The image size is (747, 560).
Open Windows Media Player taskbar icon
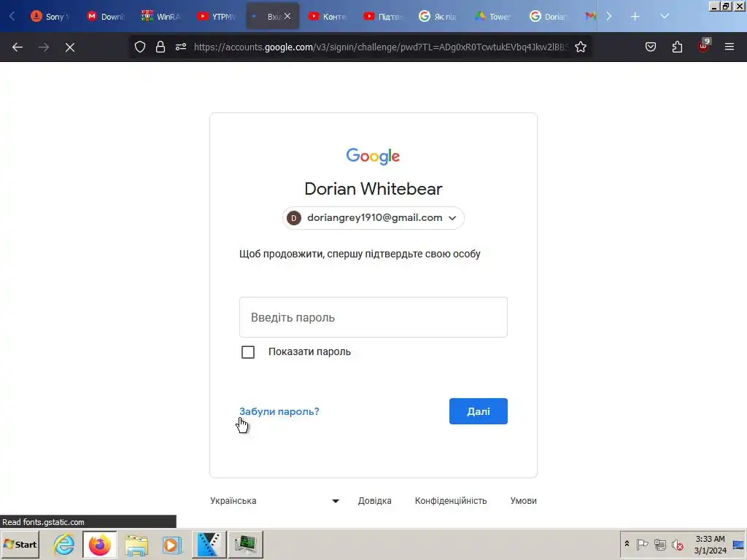pos(172,544)
